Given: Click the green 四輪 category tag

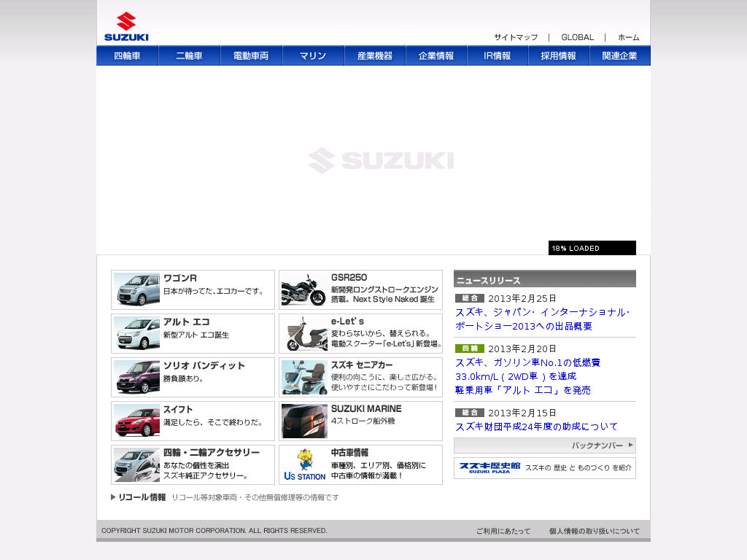Looking at the screenshot, I should click(470, 349).
